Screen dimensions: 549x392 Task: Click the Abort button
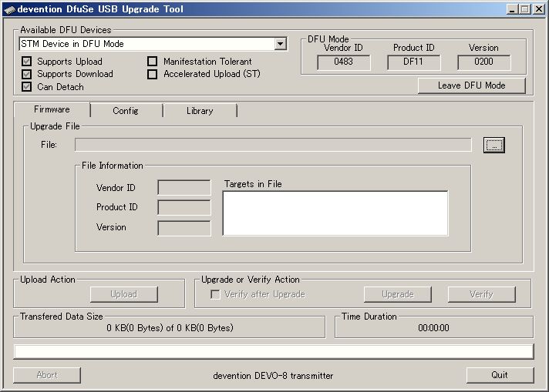47,375
